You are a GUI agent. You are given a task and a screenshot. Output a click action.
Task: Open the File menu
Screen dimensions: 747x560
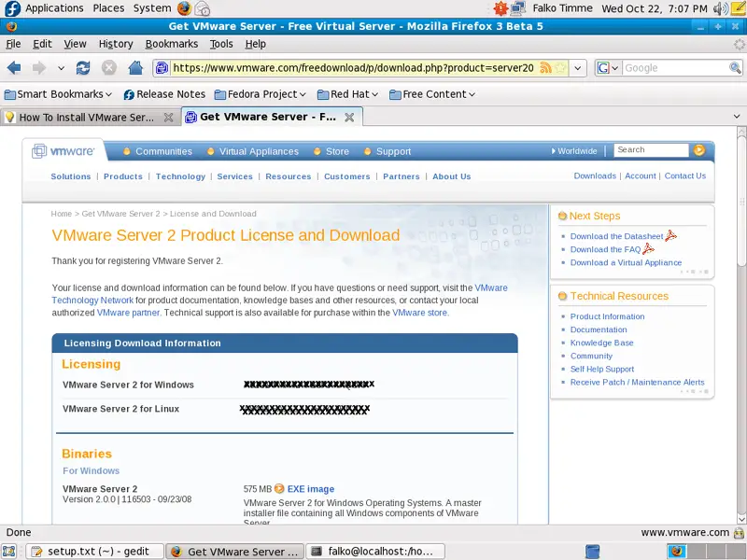click(x=13, y=44)
